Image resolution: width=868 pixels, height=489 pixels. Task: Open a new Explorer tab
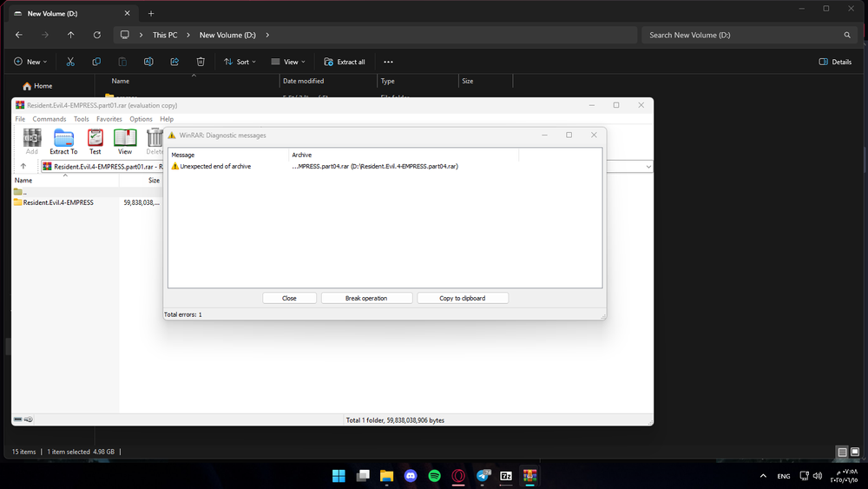tap(150, 13)
